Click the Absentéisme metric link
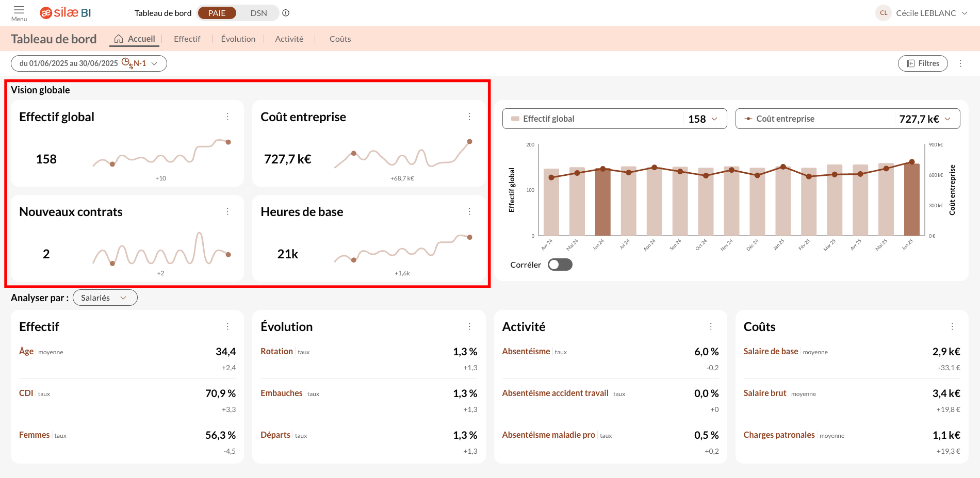This screenshot has width=980, height=478. [526, 351]
